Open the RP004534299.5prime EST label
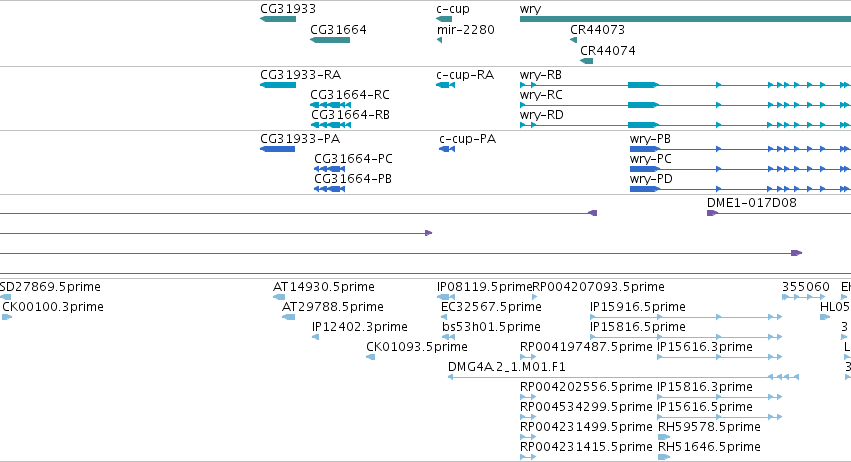The width and height of the screenshot is (851, 462). click(x=586, y=407)
